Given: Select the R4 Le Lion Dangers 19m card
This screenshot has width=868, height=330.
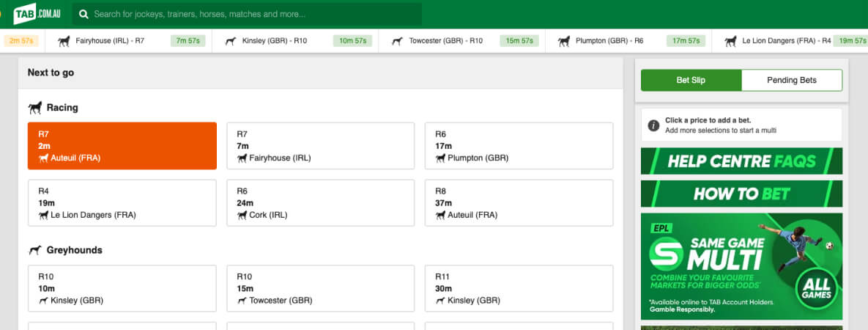Looking at the screenshot, I should pos(122,203).
